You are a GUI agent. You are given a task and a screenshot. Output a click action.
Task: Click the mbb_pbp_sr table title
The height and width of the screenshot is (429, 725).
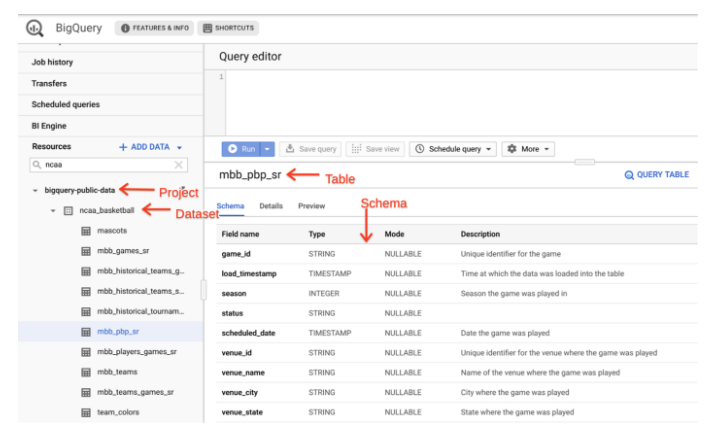(x=250, y=175)
